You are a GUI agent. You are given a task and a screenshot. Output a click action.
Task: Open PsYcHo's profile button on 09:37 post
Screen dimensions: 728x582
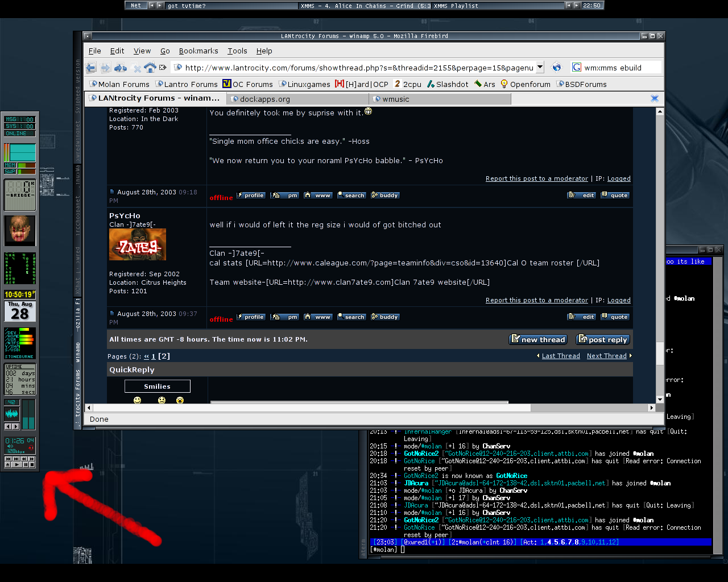250,317
